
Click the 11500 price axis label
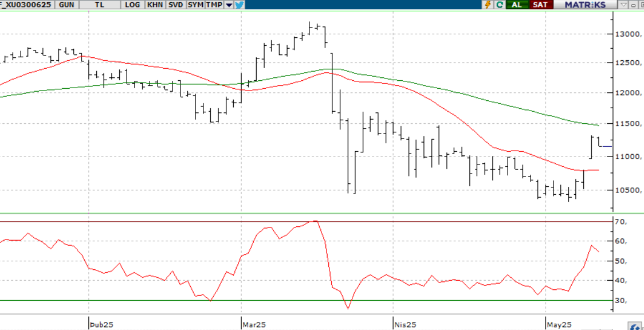coord(628,124)
